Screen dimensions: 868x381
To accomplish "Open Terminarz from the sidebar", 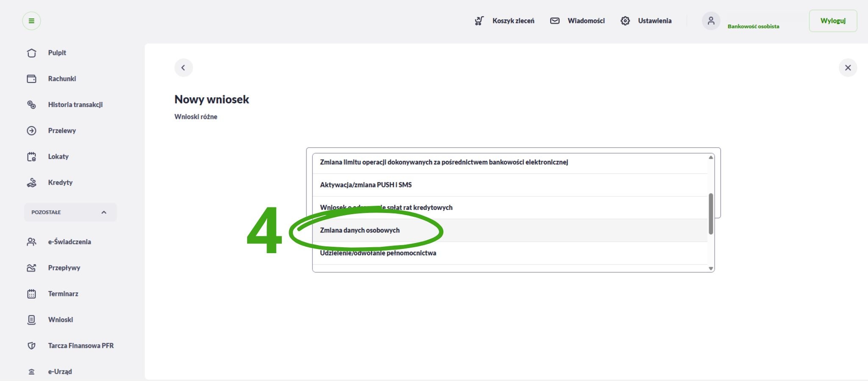I will [x=63, y=294].
